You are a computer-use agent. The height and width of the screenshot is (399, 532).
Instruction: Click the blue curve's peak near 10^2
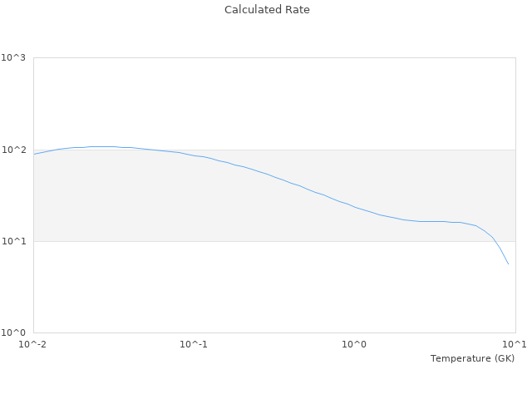[100, 146]
